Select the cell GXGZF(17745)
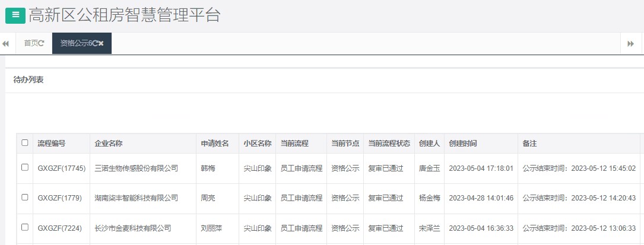644x245 pixels. [62, 168]
